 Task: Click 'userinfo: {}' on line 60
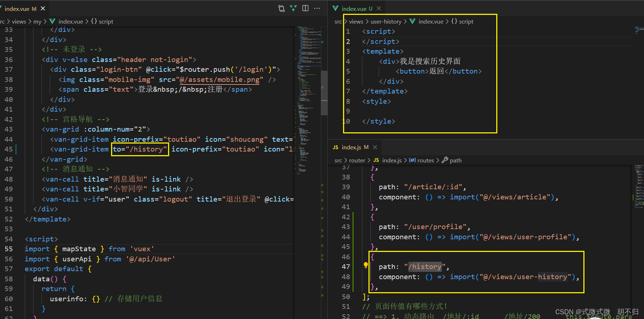coord(75,299)
